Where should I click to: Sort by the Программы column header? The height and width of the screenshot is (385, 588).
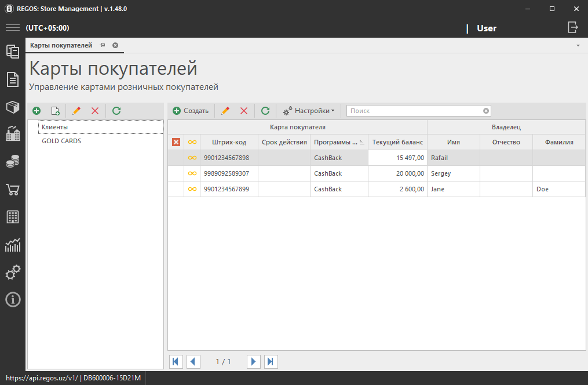(x=335, y=142)
